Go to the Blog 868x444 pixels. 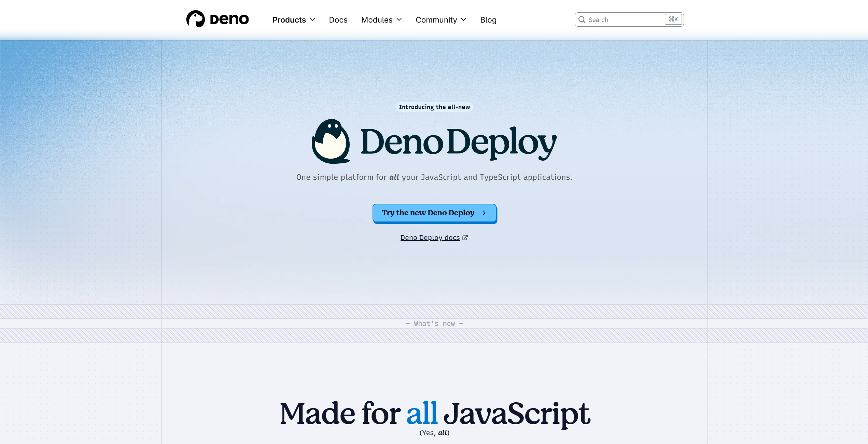tap(488, 20)
